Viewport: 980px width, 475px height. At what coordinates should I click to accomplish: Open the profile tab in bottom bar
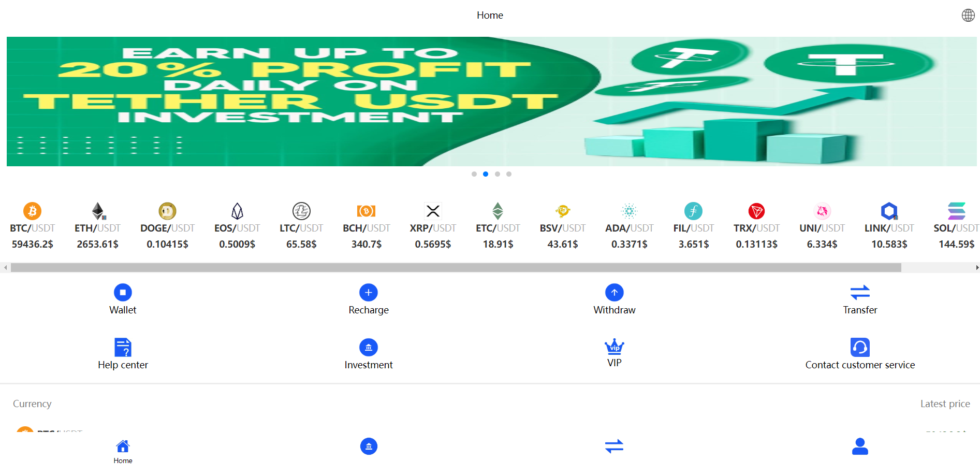pyautogui.click(x=860, y=446)
